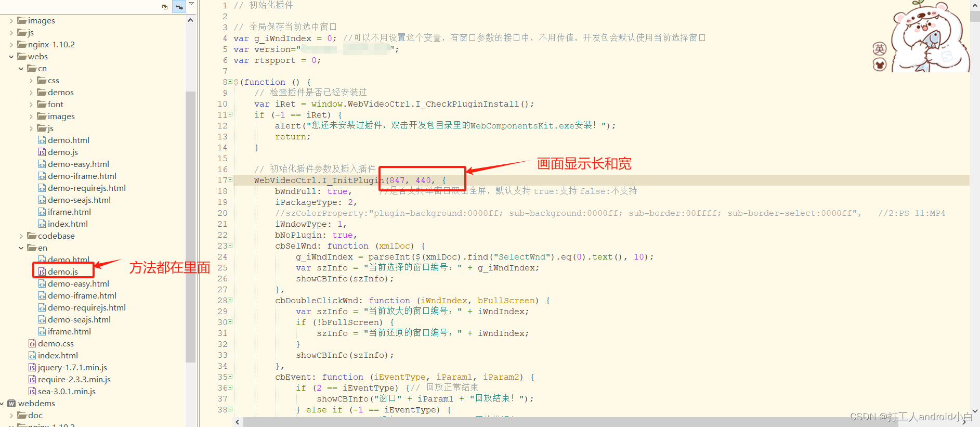Collapse code fold at line 35
Viewport: 980px width, 427px height.
pyautogui.click(x=230, y=377)
